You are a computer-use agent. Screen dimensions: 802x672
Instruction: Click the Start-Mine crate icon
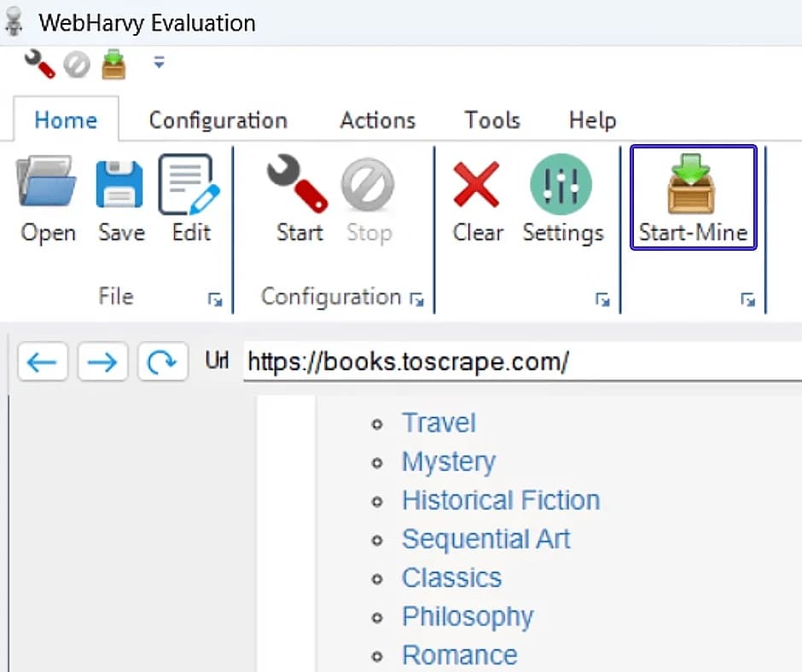tap(693, 183)
